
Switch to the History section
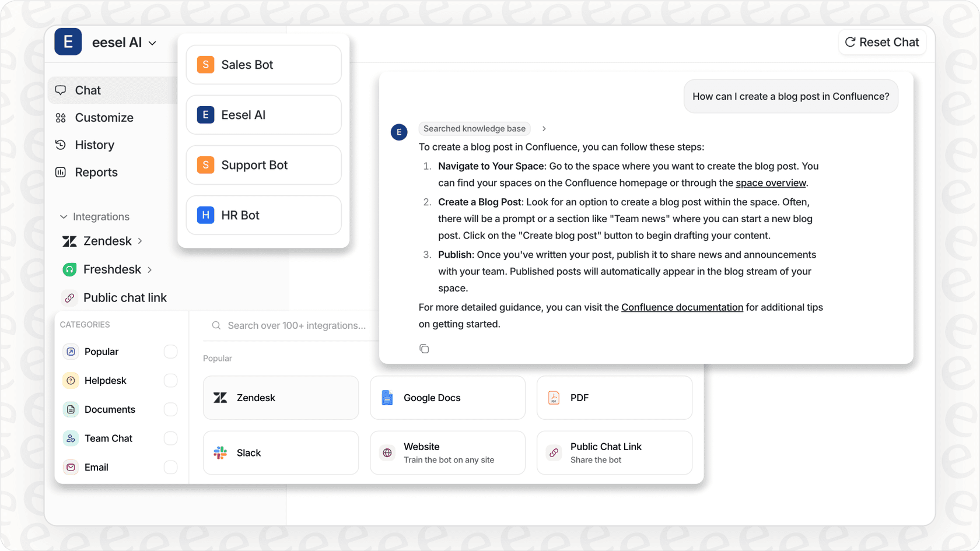tap(93, 145)
